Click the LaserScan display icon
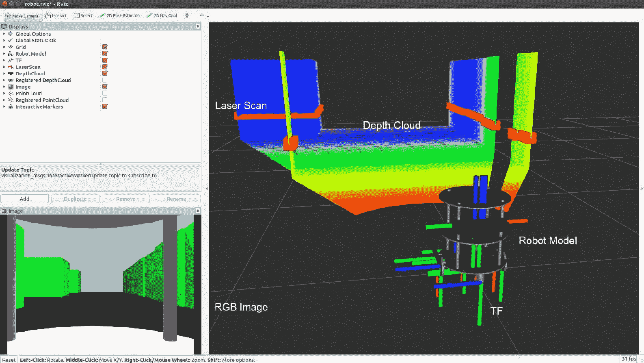 click(11, 67)
